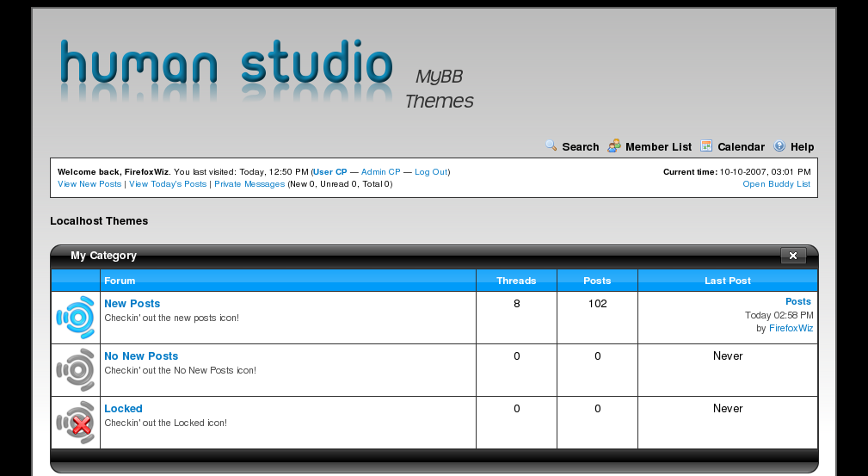868x476 pixels.
Task: Click the Calendar icon in navigation
Action: pyautogui.click(x=706, y=146)
